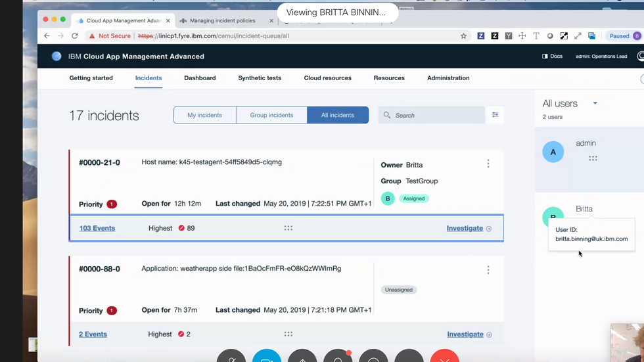
Task: Click the Unassigned status tag
Action: click(399, 290)
